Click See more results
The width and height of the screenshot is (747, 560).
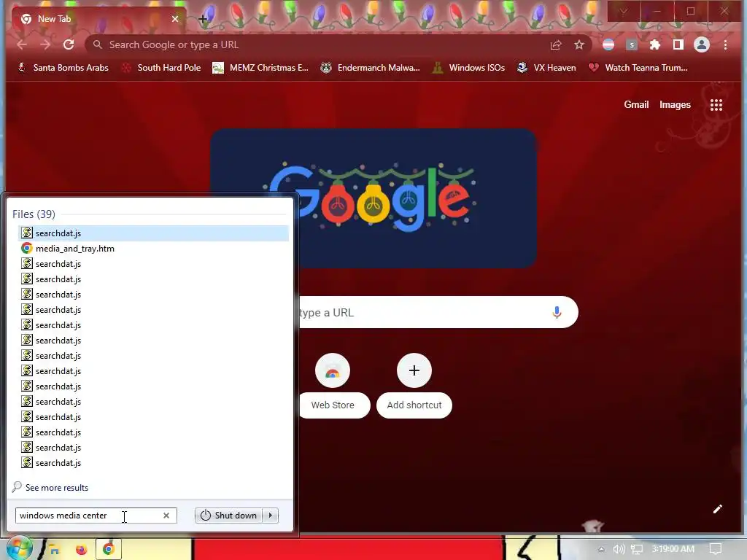(57, 488)
